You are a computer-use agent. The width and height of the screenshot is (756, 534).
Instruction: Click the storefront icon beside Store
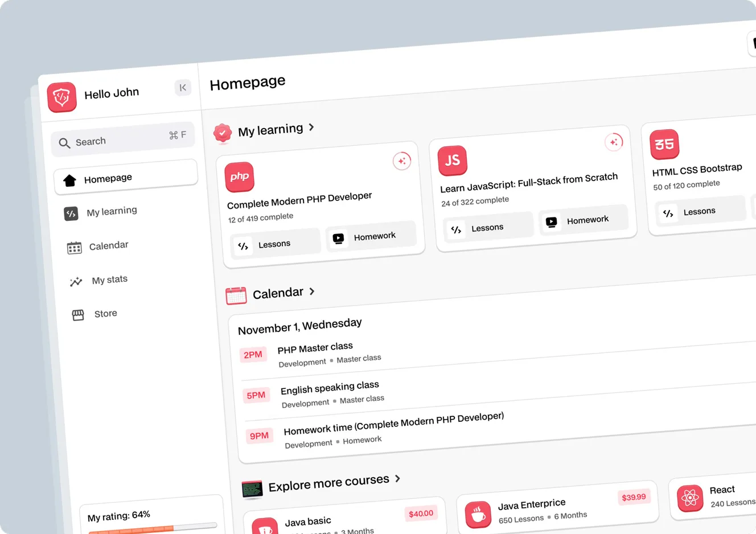pos(78,315)
